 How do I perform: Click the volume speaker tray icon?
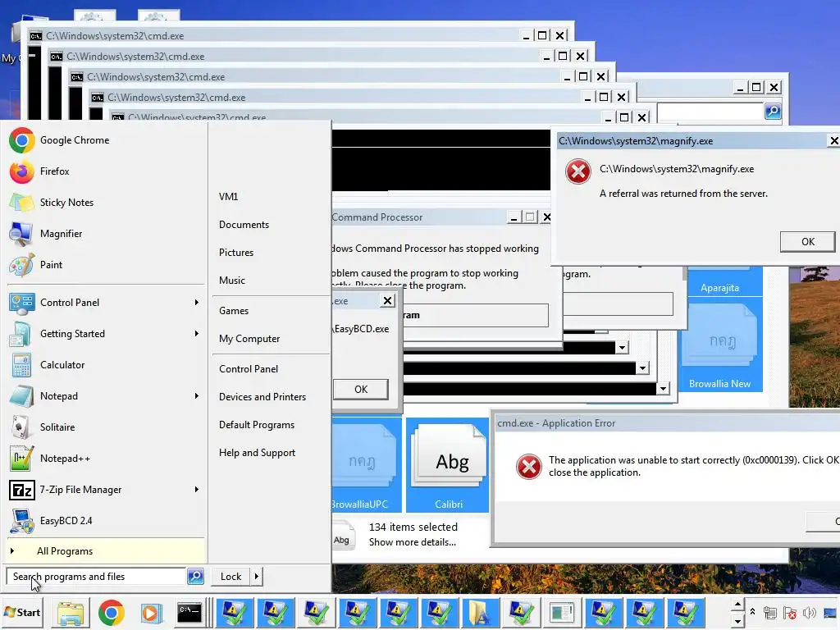(809, 613)
